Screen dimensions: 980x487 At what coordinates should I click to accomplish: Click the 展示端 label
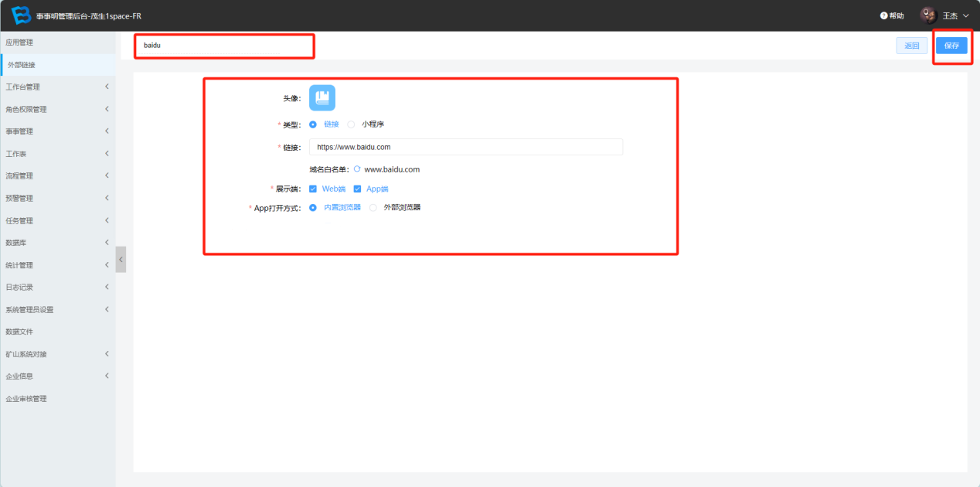pos(289,189)
